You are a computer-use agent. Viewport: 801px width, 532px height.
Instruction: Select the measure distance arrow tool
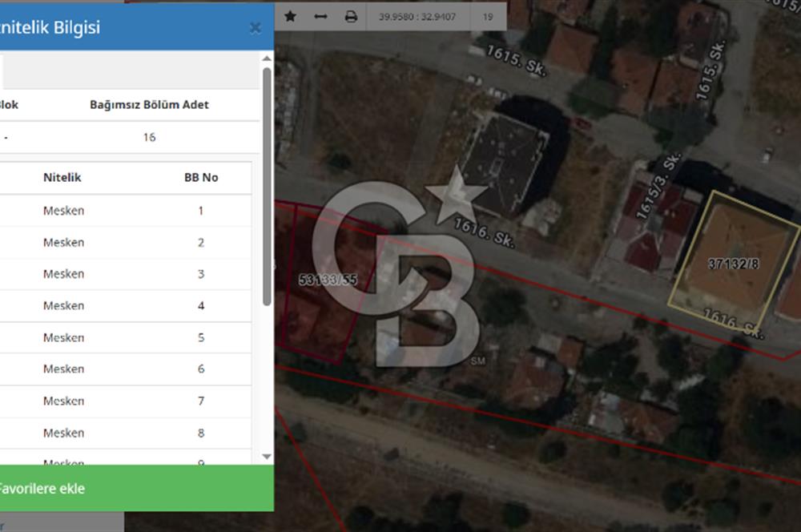321,16
